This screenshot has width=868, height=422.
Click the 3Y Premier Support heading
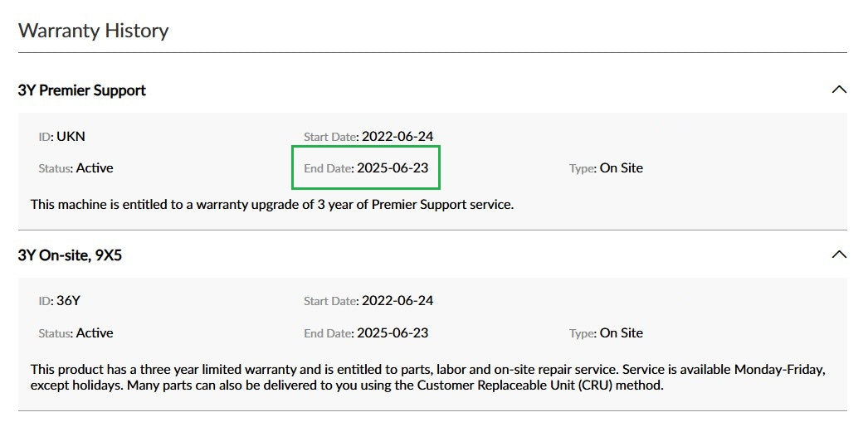click(x=82, y=90)
